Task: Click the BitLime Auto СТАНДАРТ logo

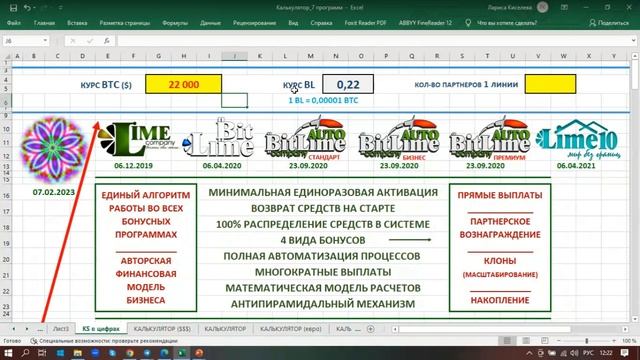Action: (x=305, y=138)
